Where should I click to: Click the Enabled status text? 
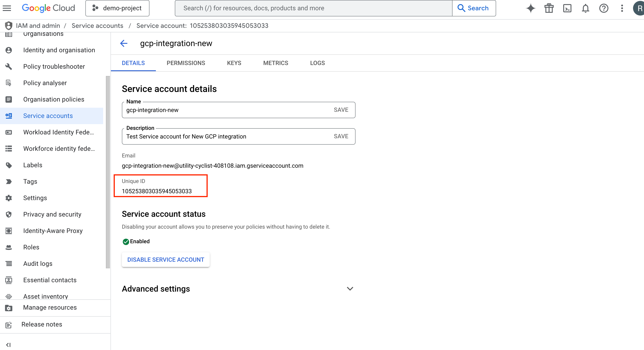140,241
